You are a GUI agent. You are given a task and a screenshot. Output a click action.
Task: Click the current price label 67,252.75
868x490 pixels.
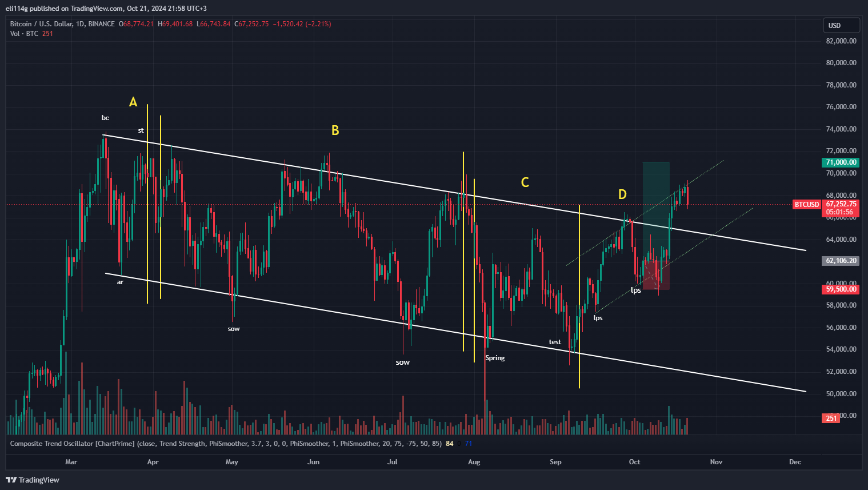click(x=841, y=204)
